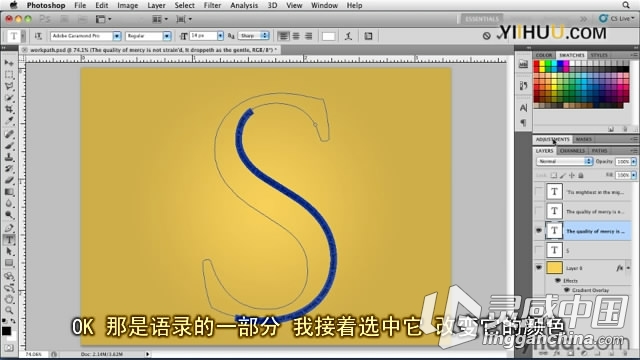Select the Healing Brush tool
This screenshot has width=640, height=360.
click(x=9, y=134)
